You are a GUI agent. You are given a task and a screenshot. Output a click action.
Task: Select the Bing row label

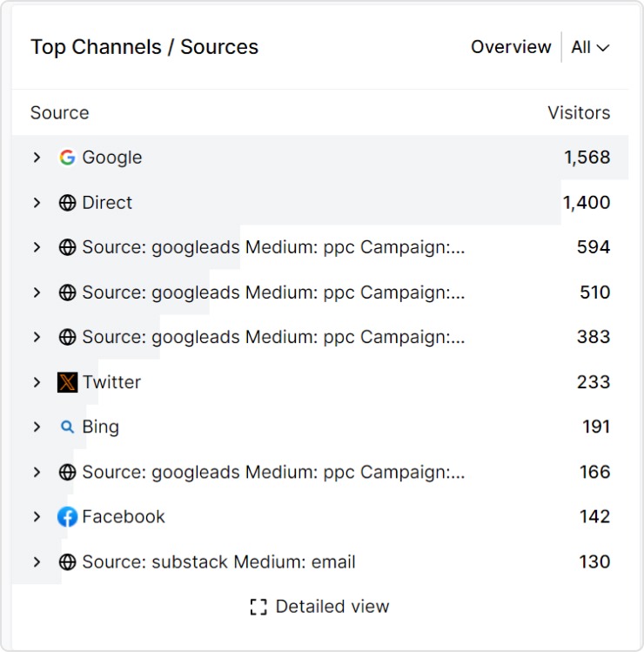tap(101, 427)
